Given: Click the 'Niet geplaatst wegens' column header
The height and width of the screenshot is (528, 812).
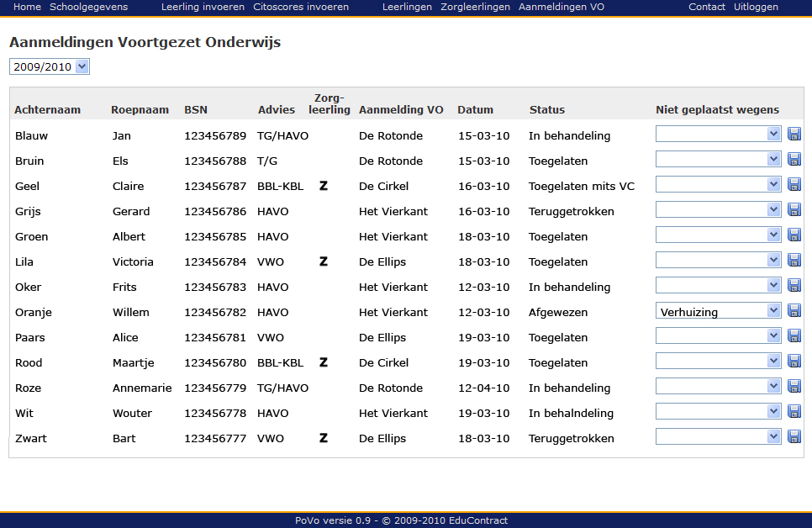Looking at the screenshot, I should [x=717, y=109].
